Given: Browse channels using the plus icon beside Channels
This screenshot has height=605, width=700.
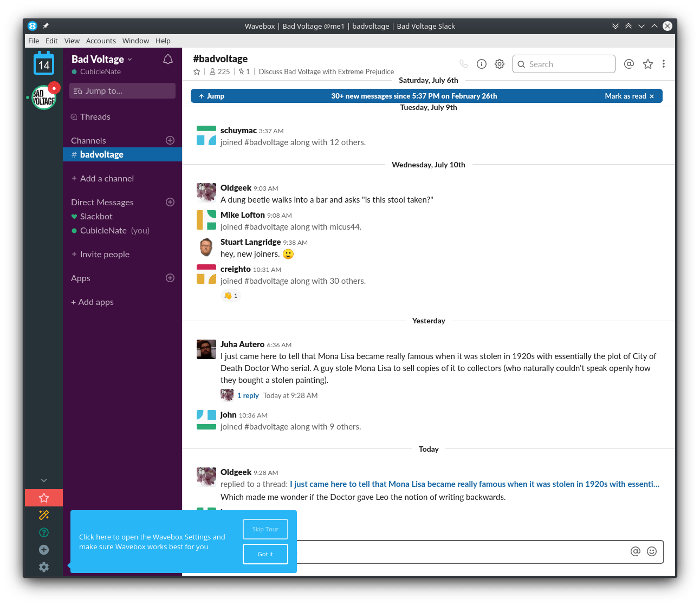Looking at the screenshot, I should coord(170,140).
